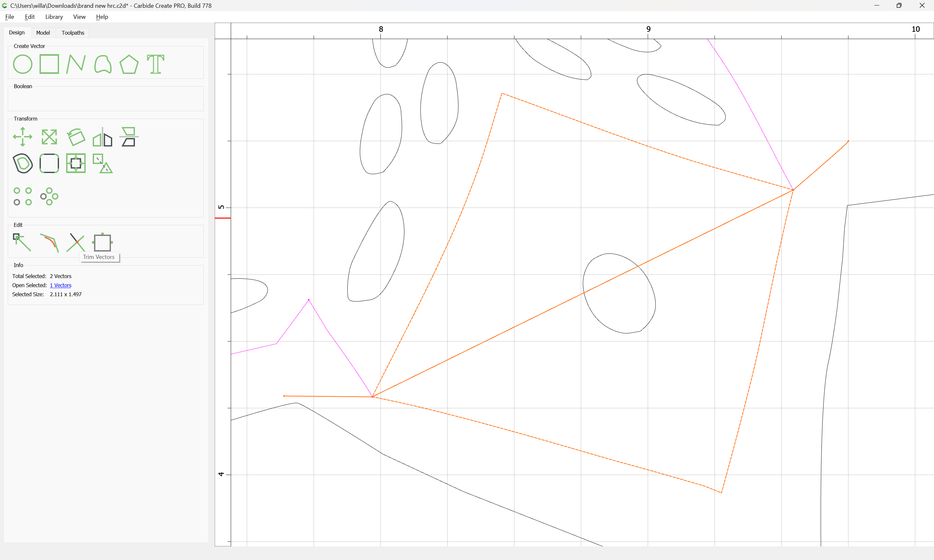Activate the Rotate transform tool
The height and width of the screenshot is (560, 934).
pyautogui.click(x=76, y=137)
